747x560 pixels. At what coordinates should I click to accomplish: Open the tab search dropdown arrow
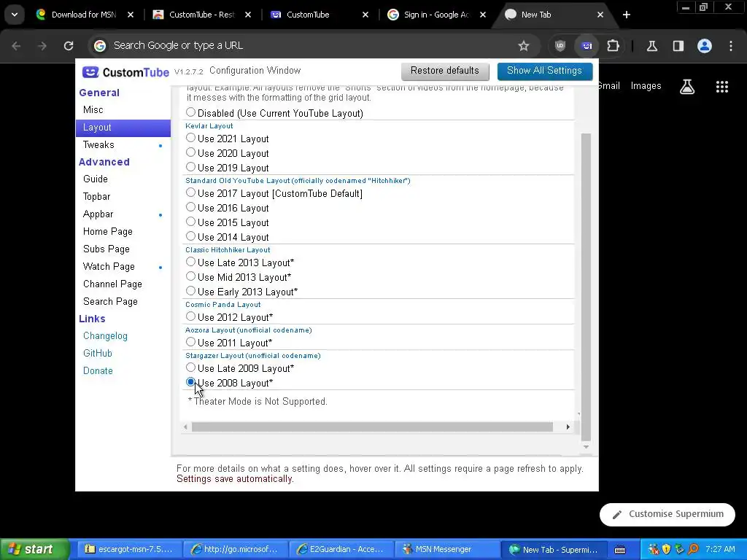(x=15, y=15)
